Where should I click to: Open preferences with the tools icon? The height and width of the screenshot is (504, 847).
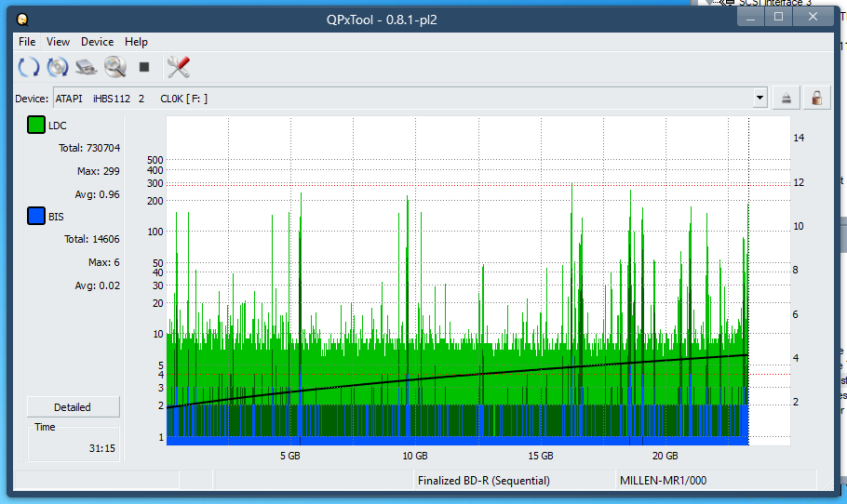pyautogui.click(x=178, y=67)
